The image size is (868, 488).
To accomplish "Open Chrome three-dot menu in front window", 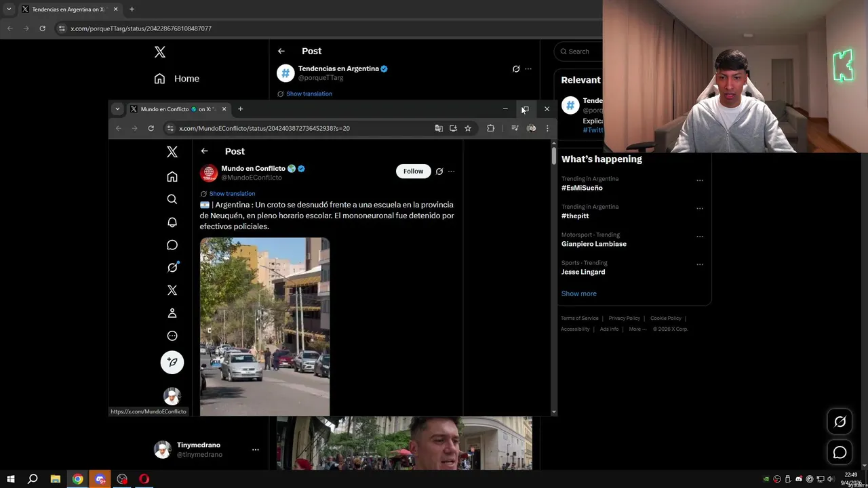I will point(547,128).
